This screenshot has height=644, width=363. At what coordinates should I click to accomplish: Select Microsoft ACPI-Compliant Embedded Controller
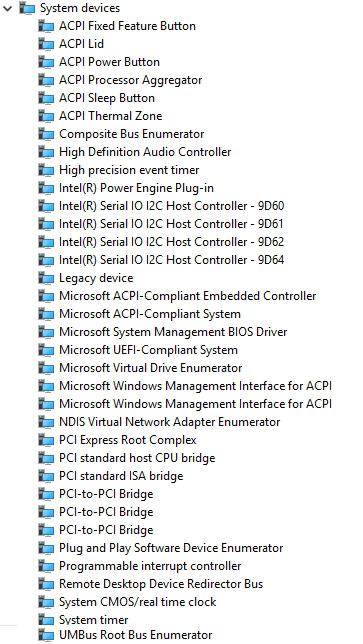click(188, 296)
